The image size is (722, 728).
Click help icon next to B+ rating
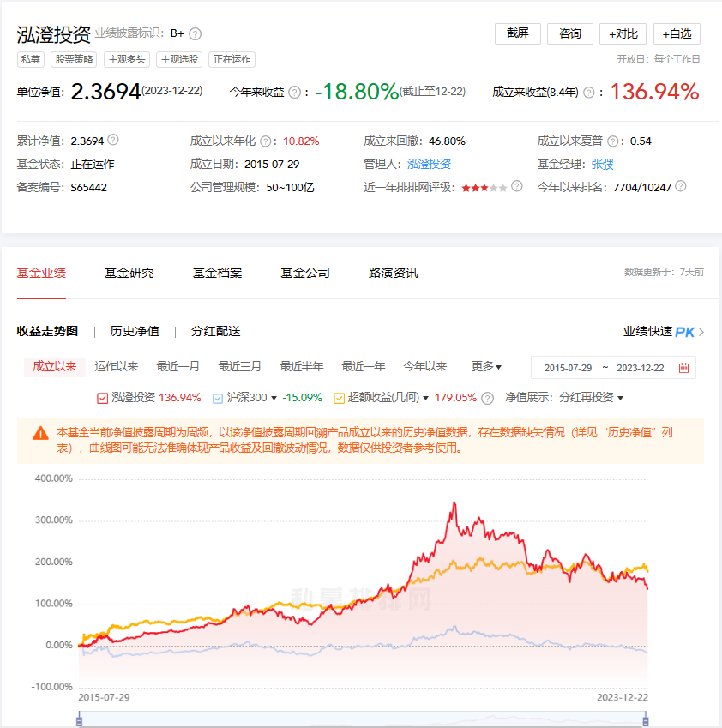point(196,34)
